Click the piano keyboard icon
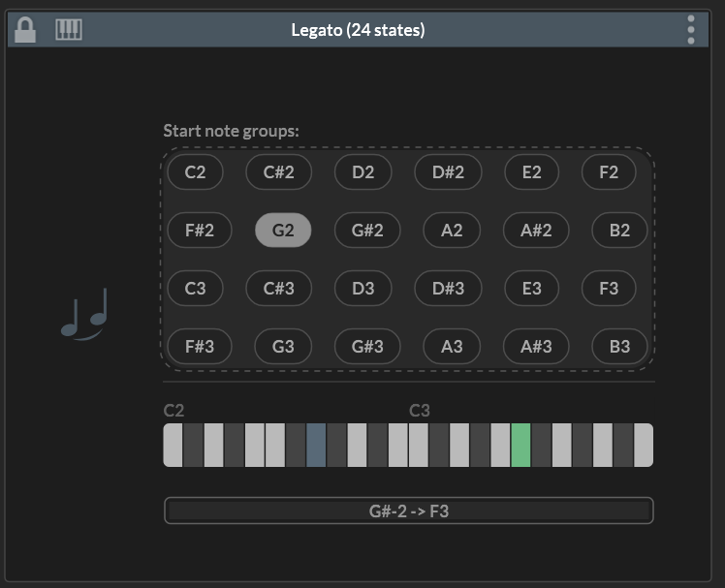Image resolution: width=725 pixels, height=588 pixels. tap(69, 30)
